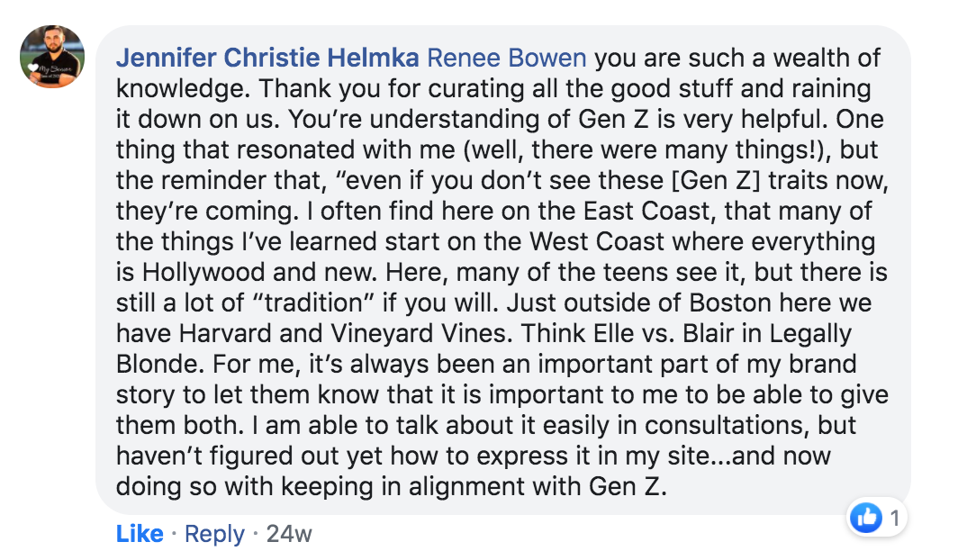Reply to Jennifer's comment

point(214,534)
